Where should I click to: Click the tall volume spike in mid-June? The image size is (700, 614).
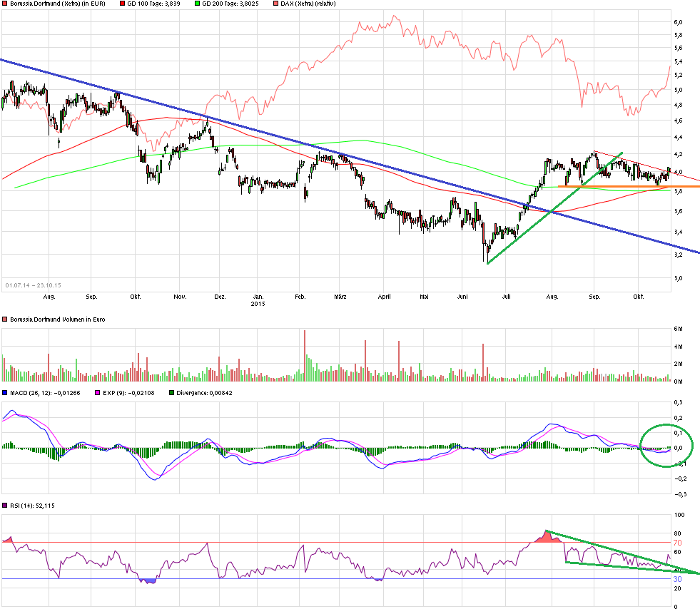point(483,362)
